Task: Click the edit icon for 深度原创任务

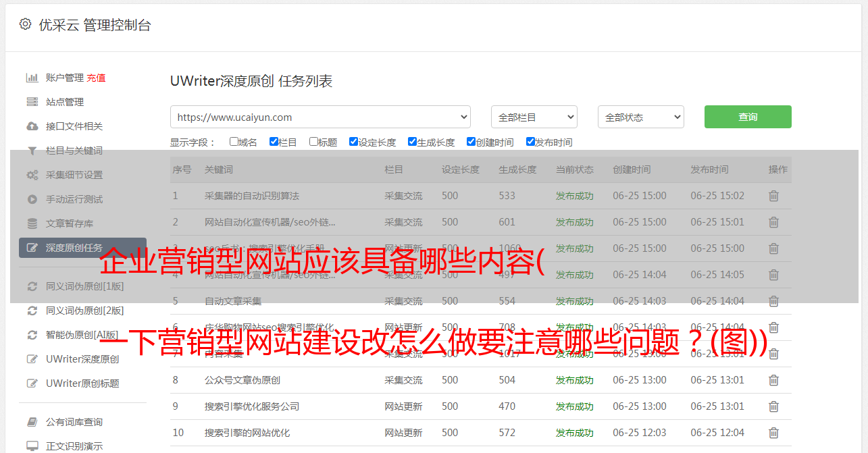Action: [x=32, y=248]
